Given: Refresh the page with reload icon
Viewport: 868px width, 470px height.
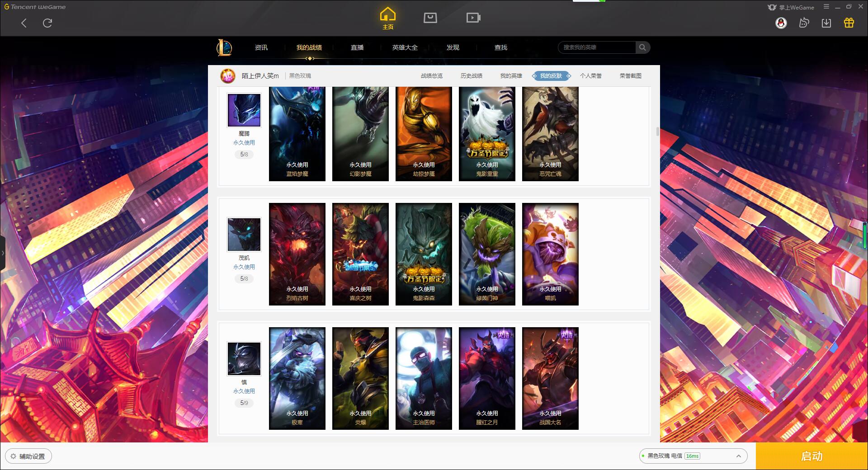Looking at the screenshot, I should (47, 23).
